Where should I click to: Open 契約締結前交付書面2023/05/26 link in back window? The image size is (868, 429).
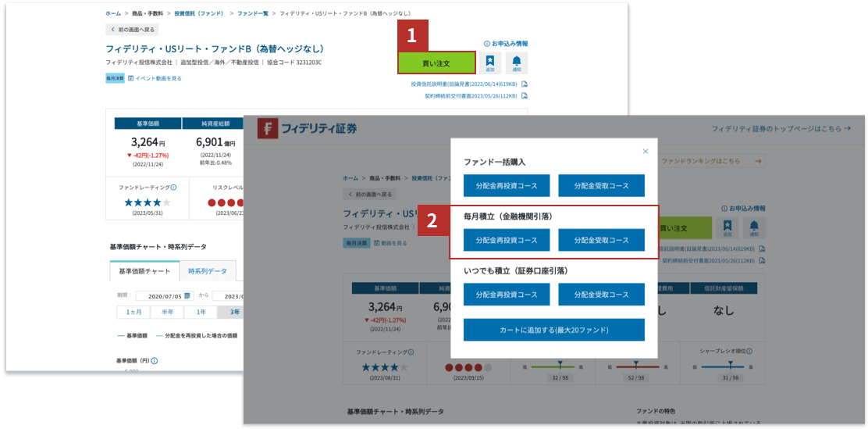(x=471, y=95)
